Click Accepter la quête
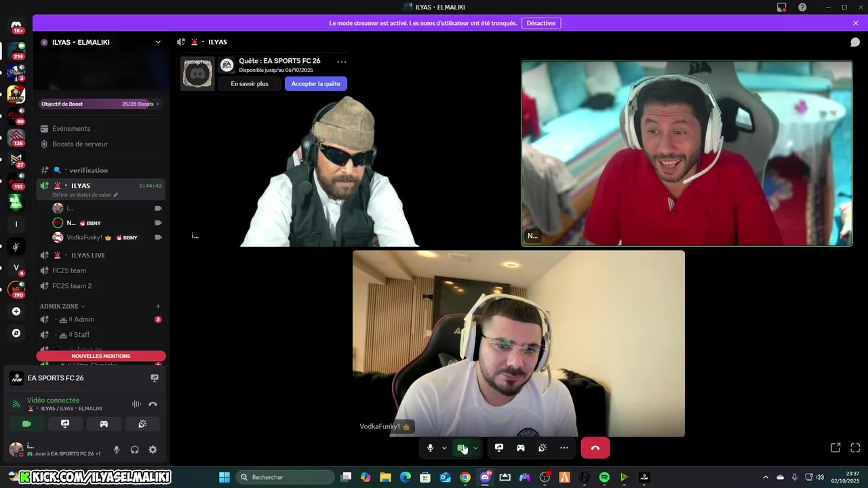The height and width of the screenshot is (488, 868). [316, 83]
